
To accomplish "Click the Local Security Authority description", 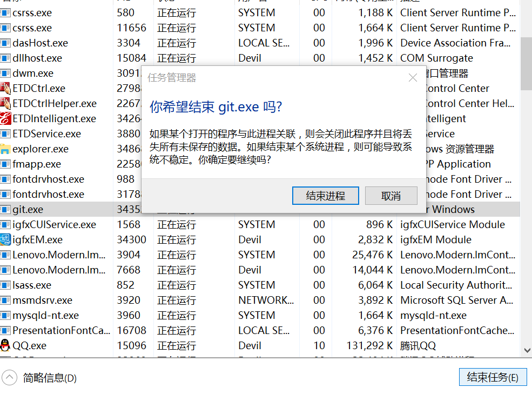I will (x=456, y=285).
